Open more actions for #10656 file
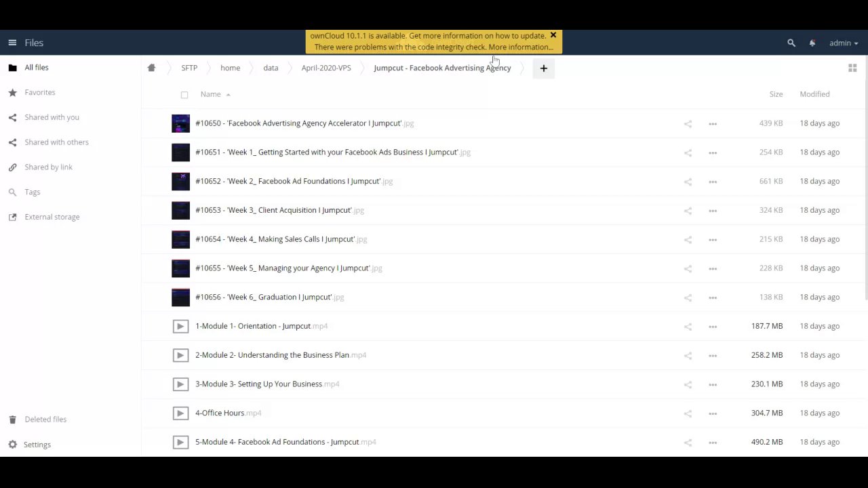 [713, 298]
